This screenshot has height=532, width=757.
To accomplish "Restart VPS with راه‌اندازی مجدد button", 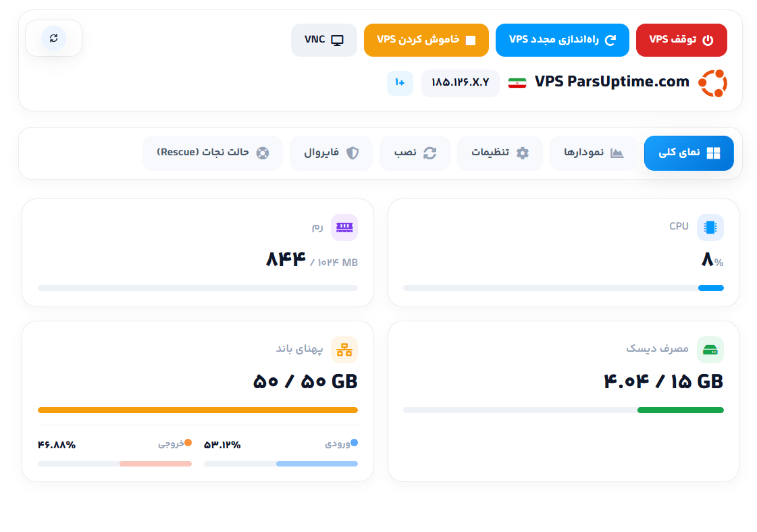I will pos(563,40).
